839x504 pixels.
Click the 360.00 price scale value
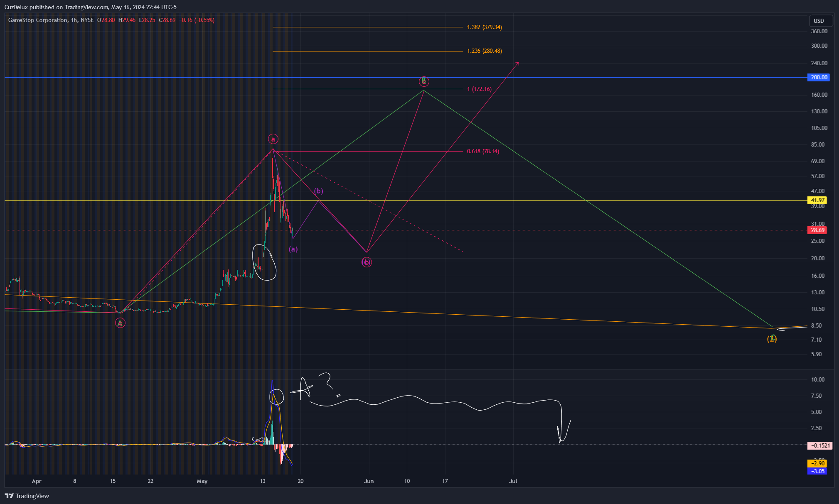click(819, 31)
